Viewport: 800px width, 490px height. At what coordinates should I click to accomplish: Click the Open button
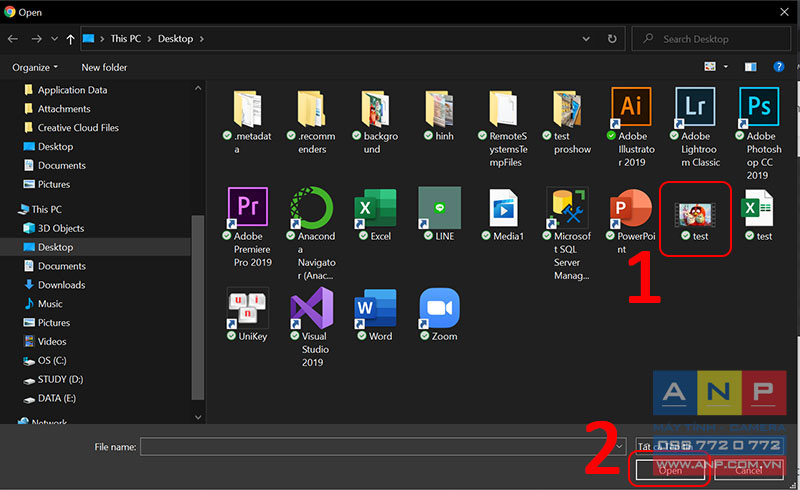670,470
